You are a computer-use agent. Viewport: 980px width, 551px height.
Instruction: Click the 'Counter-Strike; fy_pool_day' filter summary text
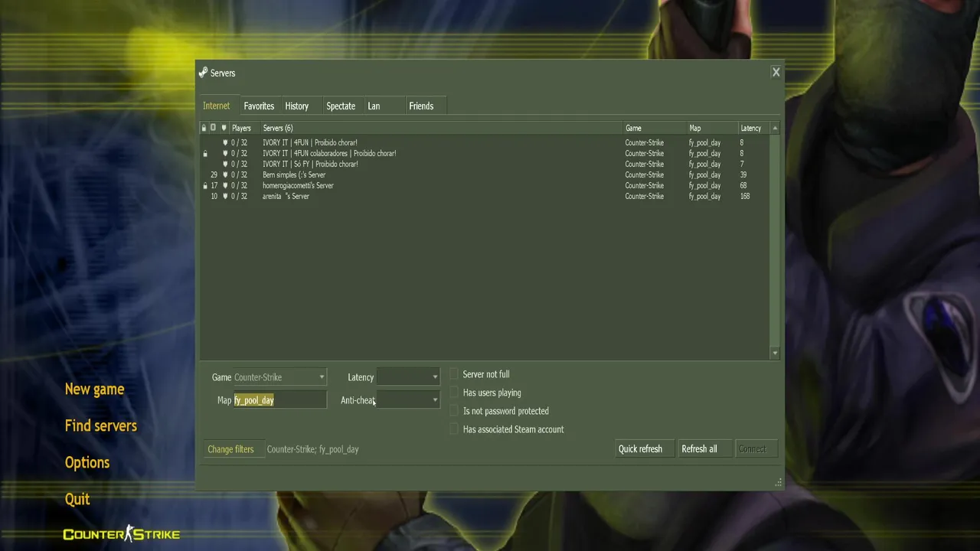point(312,449)
